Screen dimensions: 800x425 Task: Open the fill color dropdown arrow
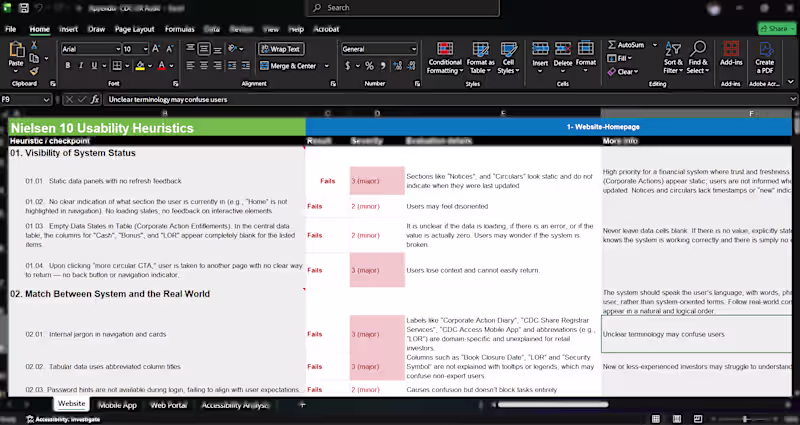click(x=149, y=66)
